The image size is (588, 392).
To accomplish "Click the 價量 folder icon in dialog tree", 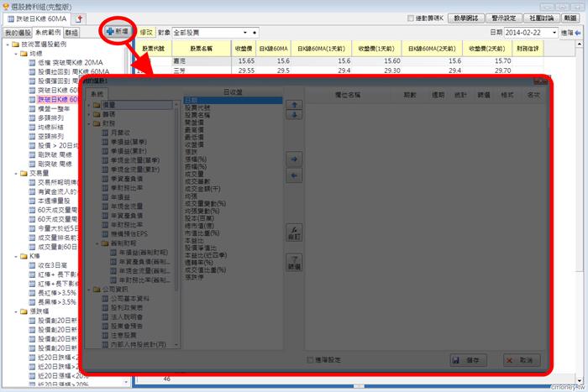I will [x=97, y=105].
